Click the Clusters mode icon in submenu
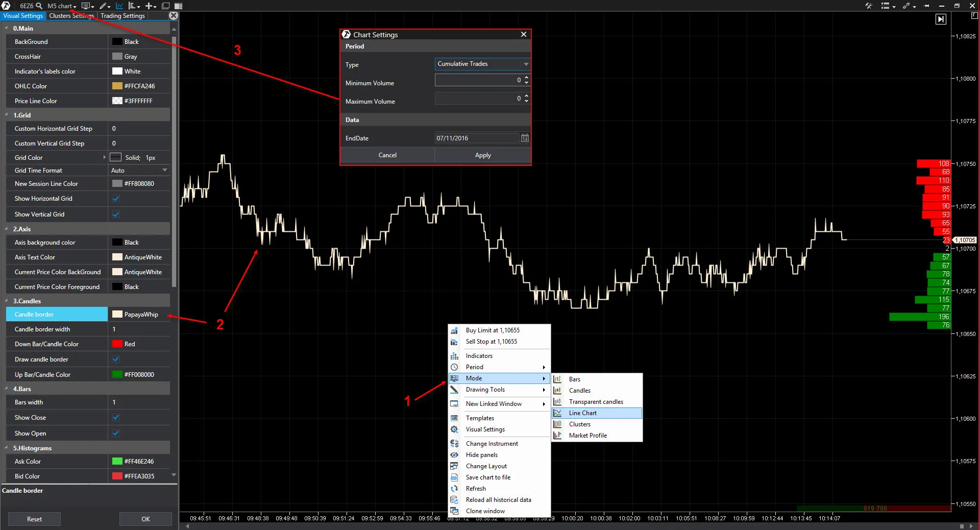Viewport: 980px width, 530px height. (557, 424)
